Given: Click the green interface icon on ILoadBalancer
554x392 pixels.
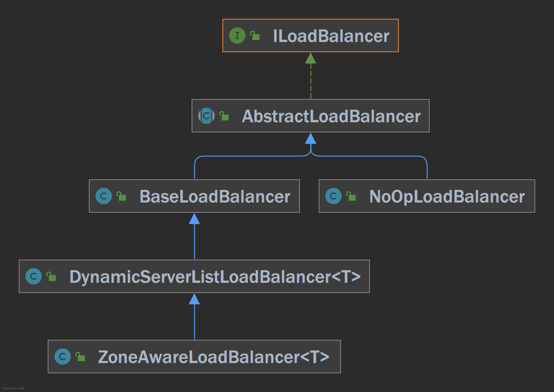Looking at the screenshot, I should coord(237,35).
